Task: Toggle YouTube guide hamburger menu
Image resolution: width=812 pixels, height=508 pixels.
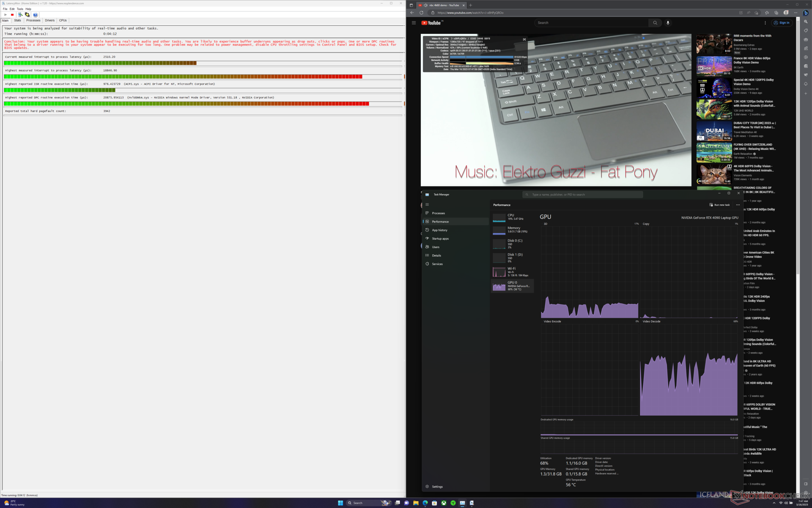Action: coord(414,23)
